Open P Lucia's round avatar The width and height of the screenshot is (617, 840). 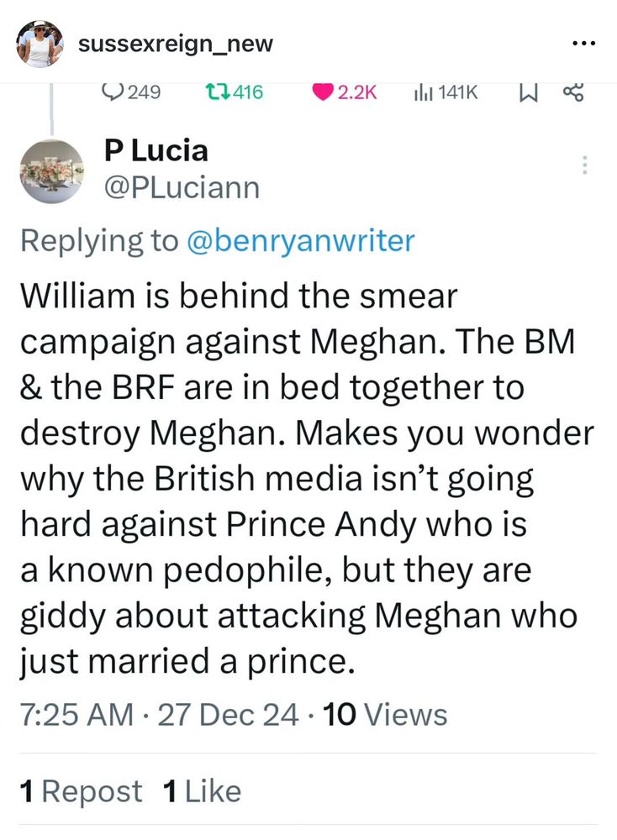pos(51,171)
